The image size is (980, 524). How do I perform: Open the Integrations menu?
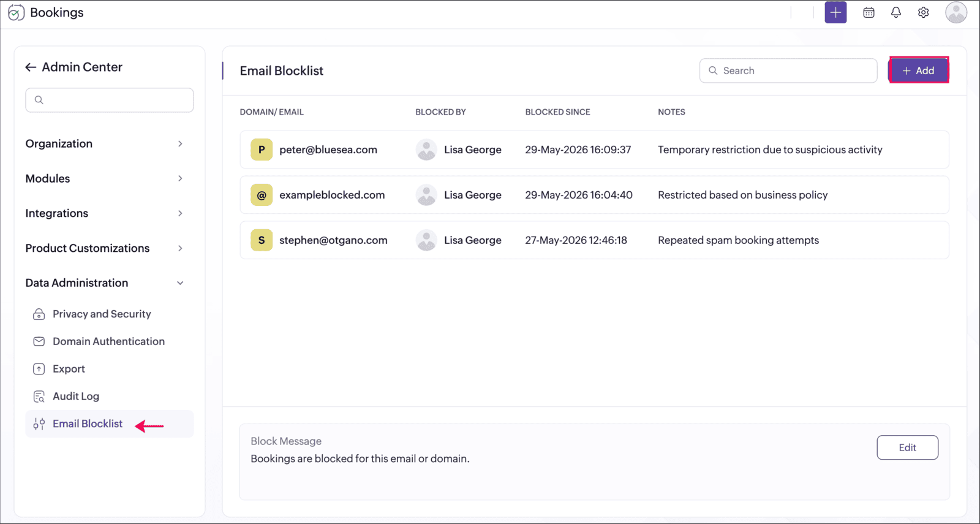tap(57, 213)
